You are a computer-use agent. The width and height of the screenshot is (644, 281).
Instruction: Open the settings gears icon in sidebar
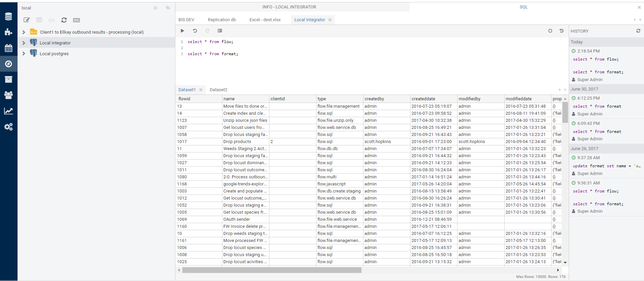[8, 127]
